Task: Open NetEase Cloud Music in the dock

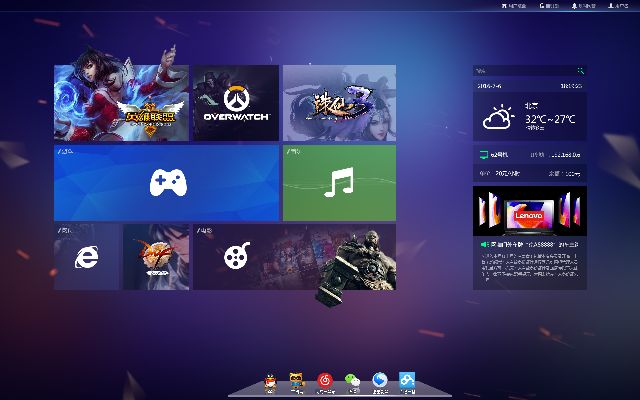Action: tap(325, 382)
